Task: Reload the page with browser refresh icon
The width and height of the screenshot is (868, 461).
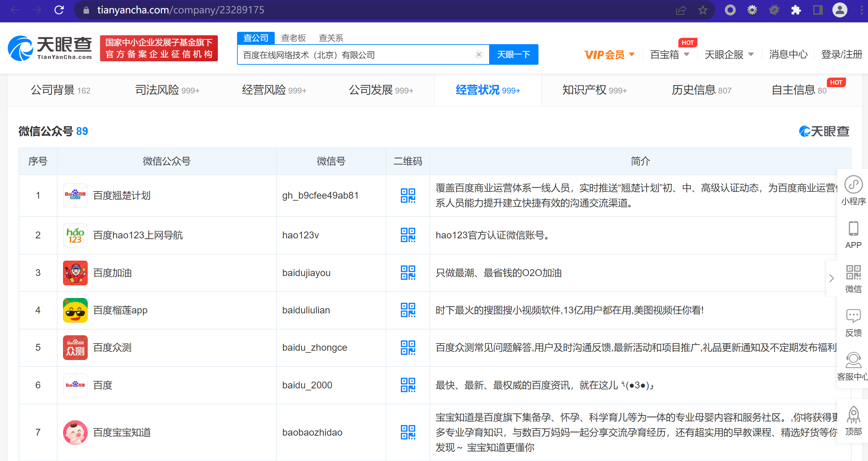Action: click(59, 10)
